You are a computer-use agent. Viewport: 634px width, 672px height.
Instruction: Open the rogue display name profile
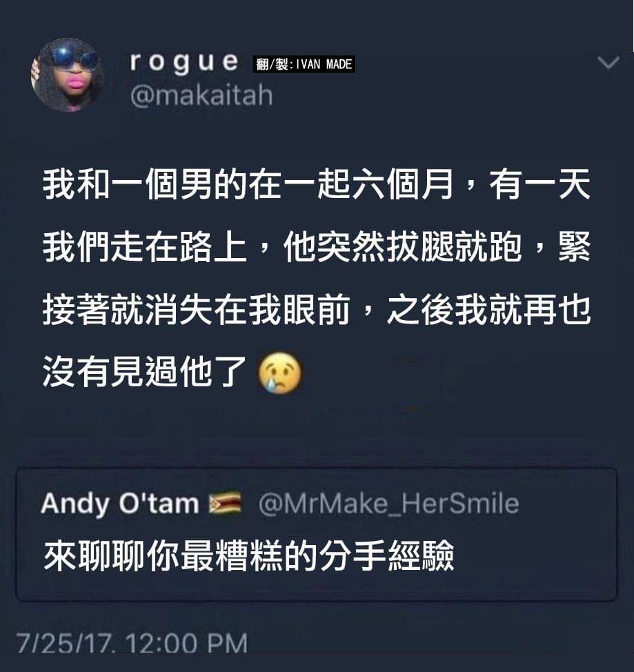pos(184,63)
